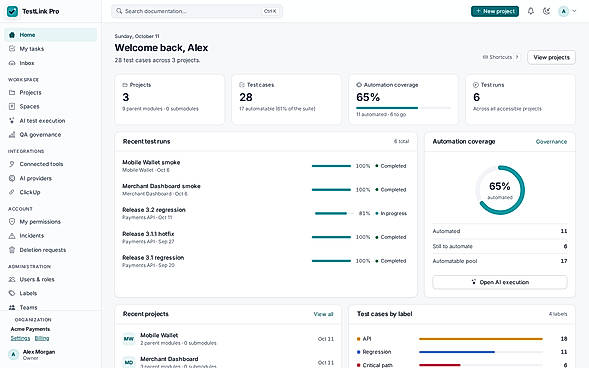Open Labels tag icon in Administration

(12, 293)
